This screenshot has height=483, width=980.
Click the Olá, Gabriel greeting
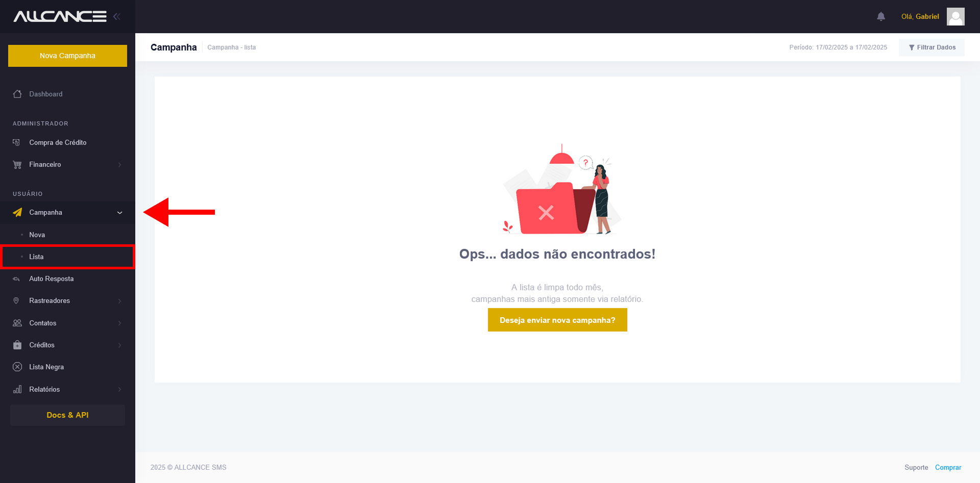tap(920, 16)
